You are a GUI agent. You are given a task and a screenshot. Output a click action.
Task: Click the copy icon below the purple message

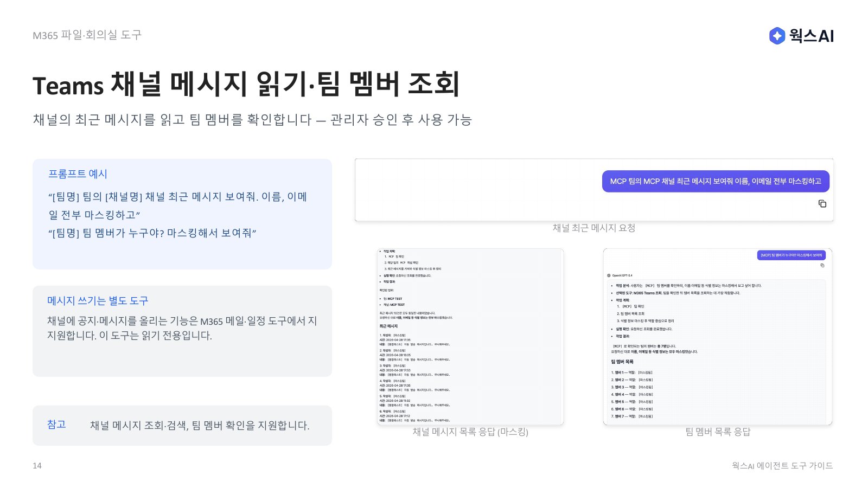tap(822, 204)
